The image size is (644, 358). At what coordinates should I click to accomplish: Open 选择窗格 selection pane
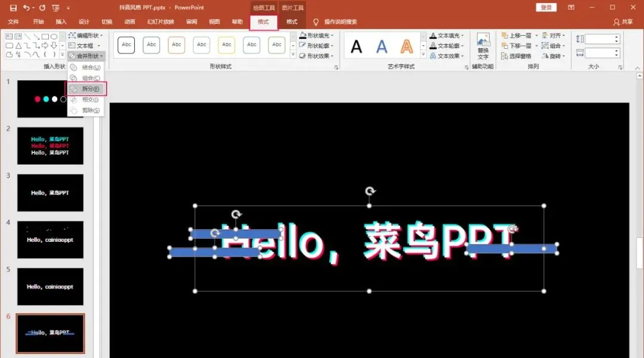point(516,56)
